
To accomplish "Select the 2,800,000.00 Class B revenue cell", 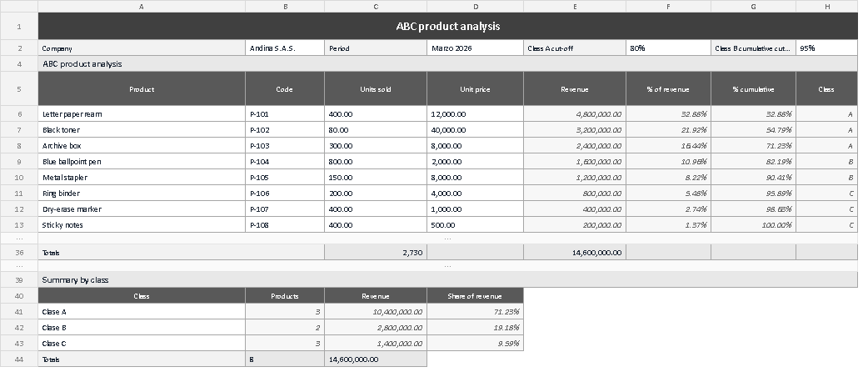I will (376, 328).
